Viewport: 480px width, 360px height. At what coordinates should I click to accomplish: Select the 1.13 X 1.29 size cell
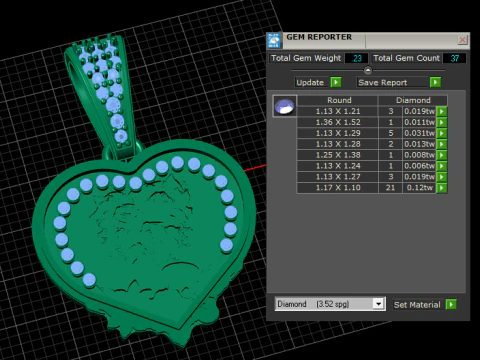pos(338,133)
